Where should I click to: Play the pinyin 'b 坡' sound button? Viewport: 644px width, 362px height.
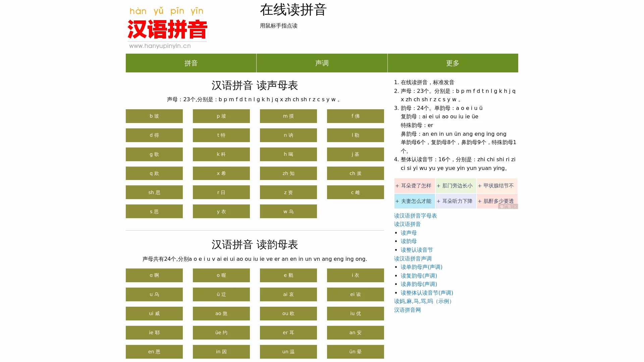click(154, 116)
